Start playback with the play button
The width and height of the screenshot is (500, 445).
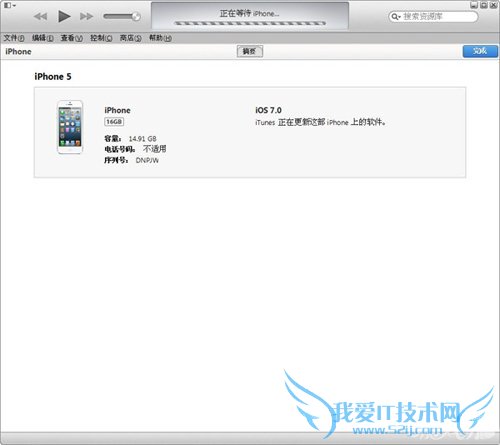click(64, 16)
